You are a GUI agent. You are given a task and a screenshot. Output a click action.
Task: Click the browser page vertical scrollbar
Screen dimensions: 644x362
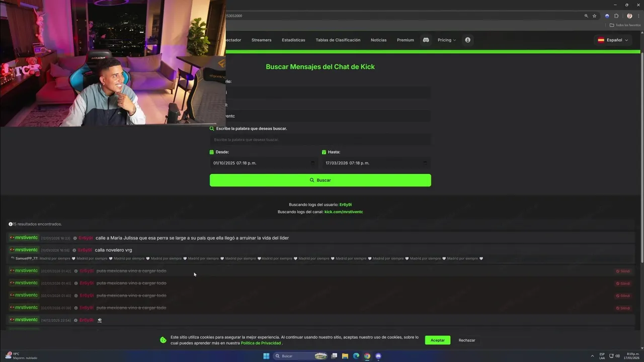(641, 157)
